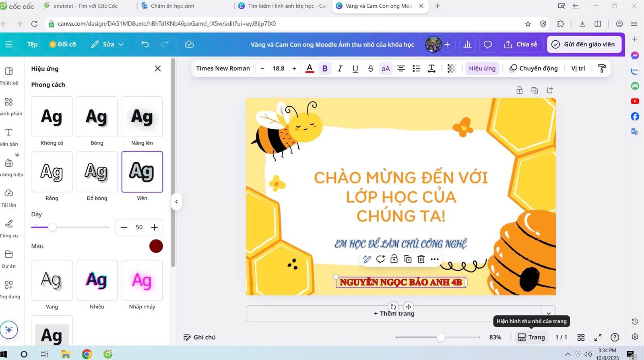This screenshot has width=644, height=360.
Task: Toggle underline on the text
Action: tap(355, 68)
